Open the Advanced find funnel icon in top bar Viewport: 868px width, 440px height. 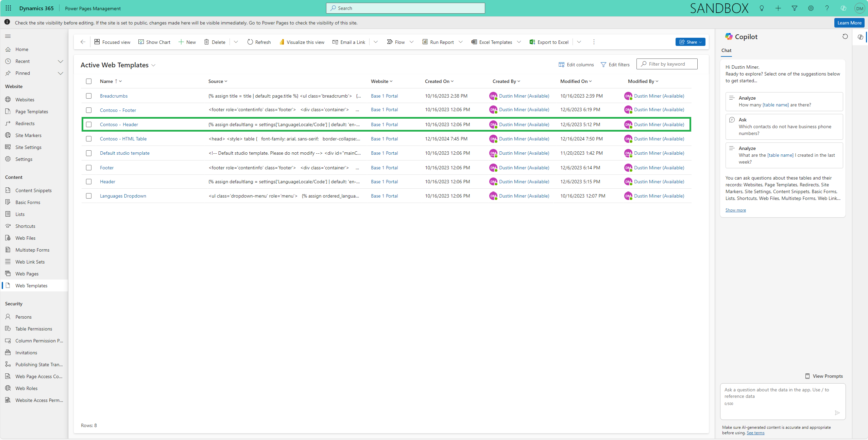pos(795,8)
